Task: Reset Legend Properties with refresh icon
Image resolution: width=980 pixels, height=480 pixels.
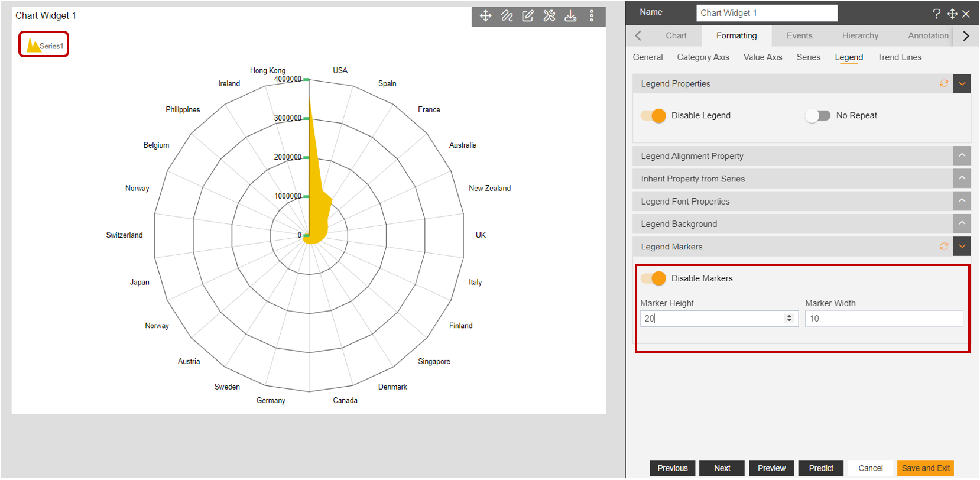Action: point(944,83)
